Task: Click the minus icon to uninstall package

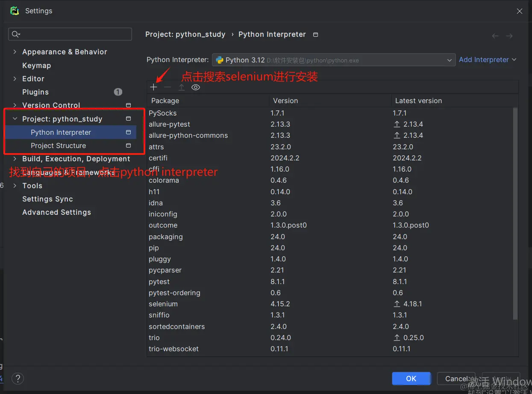Action: [x=168, y=87]
